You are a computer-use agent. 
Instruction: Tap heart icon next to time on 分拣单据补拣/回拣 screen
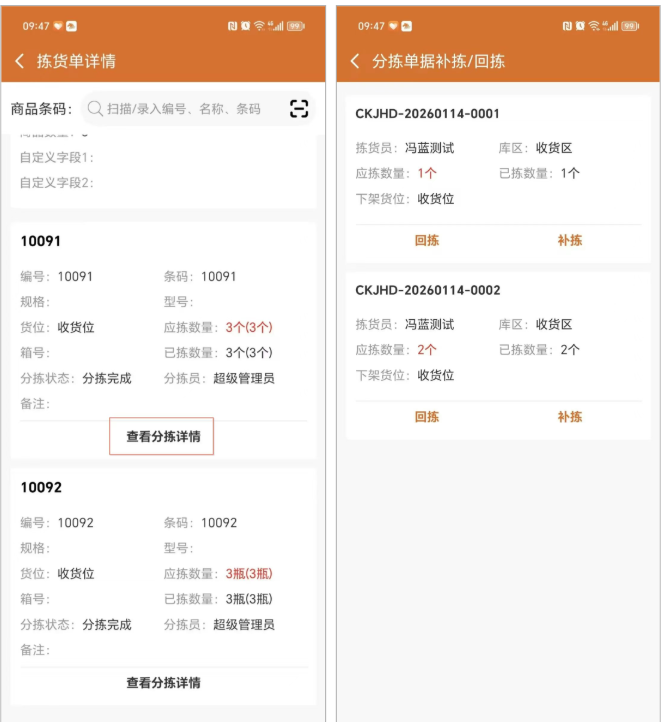pos(392,26)
